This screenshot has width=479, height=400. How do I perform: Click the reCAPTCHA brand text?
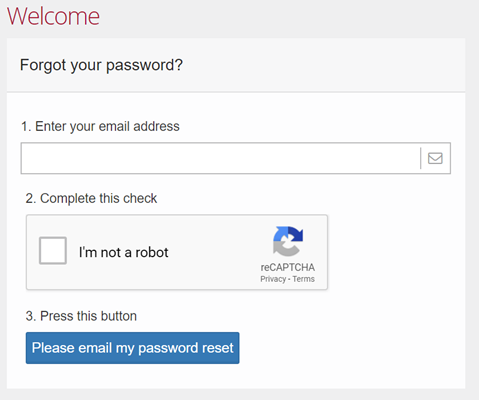point(288,267)
